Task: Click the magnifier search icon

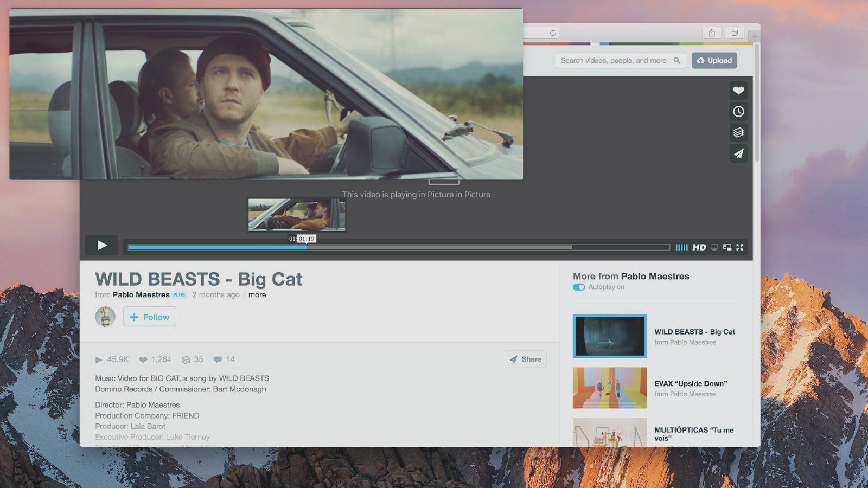Action: tap(676, 61)
